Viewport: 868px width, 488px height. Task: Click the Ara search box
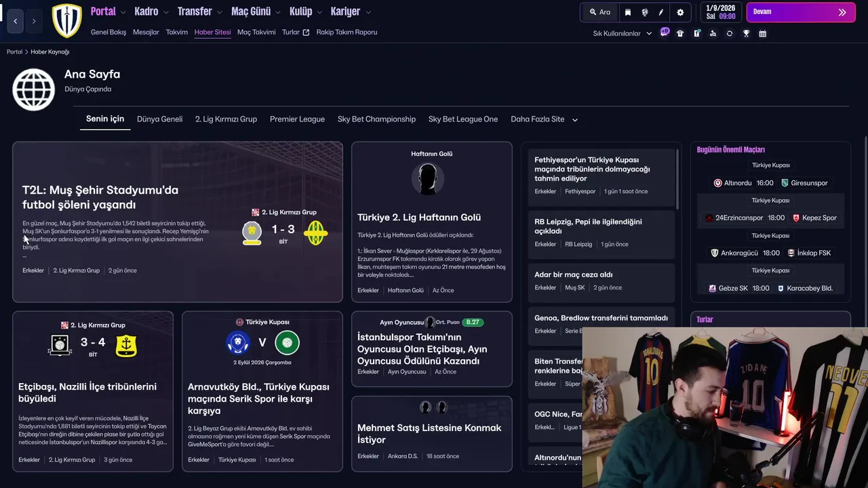599,12
